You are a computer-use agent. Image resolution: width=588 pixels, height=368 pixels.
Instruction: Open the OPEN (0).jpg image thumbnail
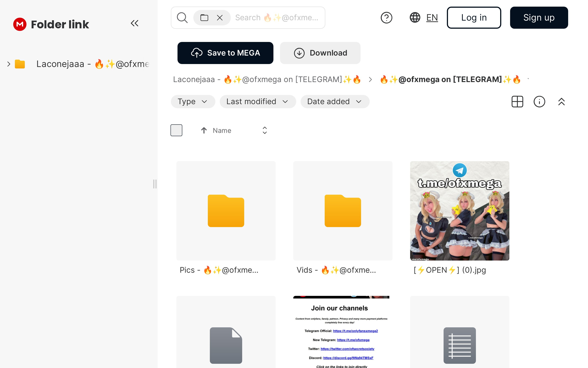459,211
